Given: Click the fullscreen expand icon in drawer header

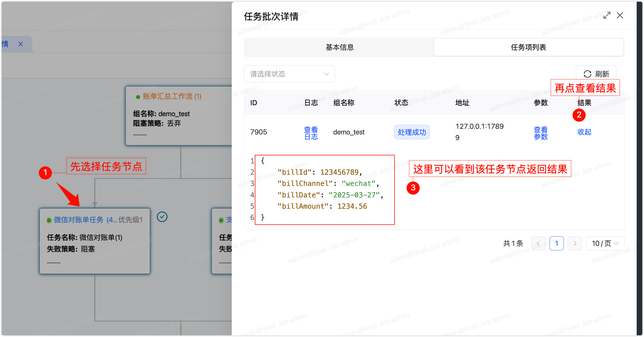Looking at the screenshot, I should pyautogui.click(x=607, y=15).
